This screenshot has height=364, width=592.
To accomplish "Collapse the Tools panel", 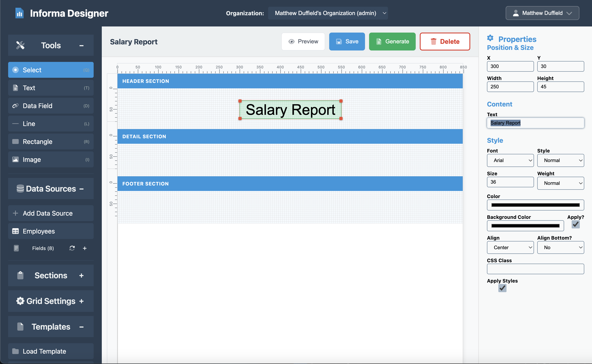I will click(x=82, y=45).
